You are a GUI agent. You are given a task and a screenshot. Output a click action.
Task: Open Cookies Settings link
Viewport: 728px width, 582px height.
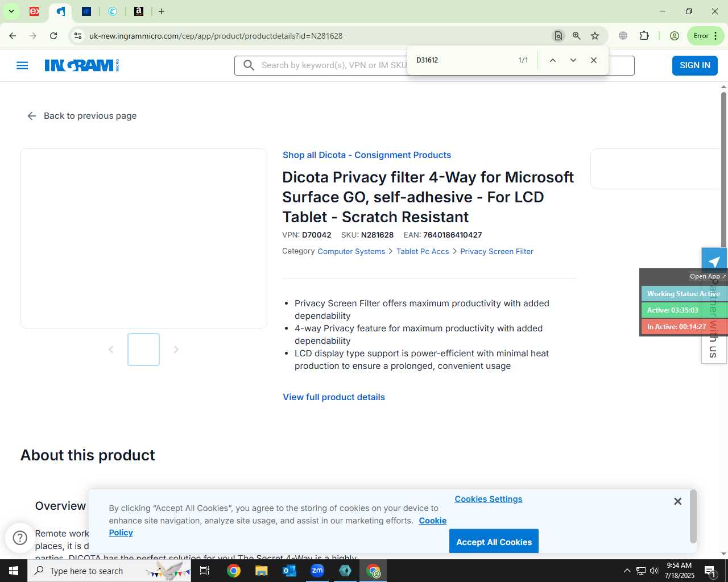tap(489, 499)
